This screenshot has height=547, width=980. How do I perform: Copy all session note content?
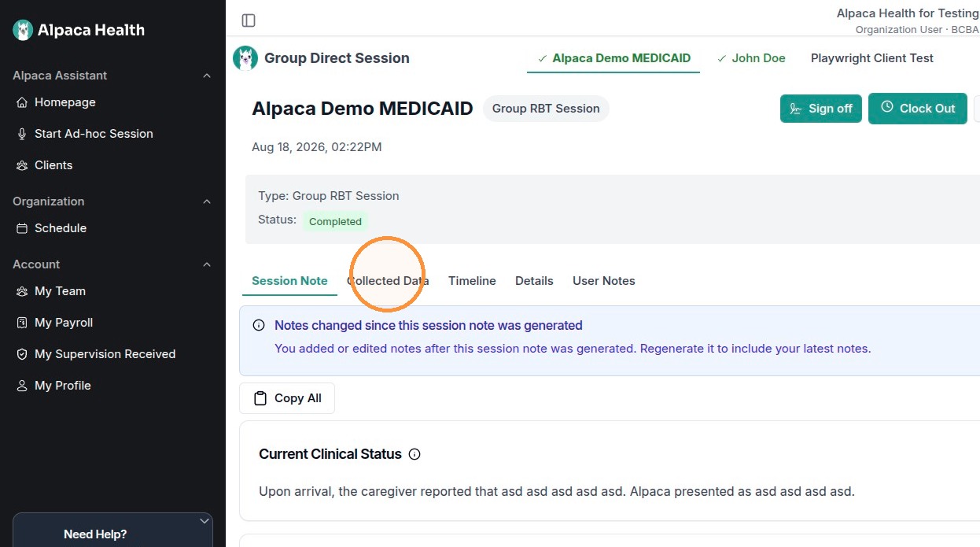click(287, 398)
